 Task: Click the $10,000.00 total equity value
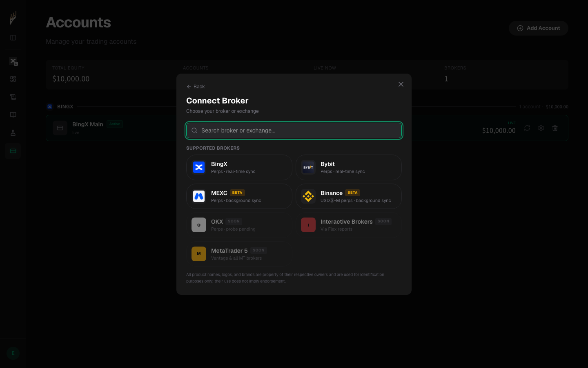tap(71, 79)
